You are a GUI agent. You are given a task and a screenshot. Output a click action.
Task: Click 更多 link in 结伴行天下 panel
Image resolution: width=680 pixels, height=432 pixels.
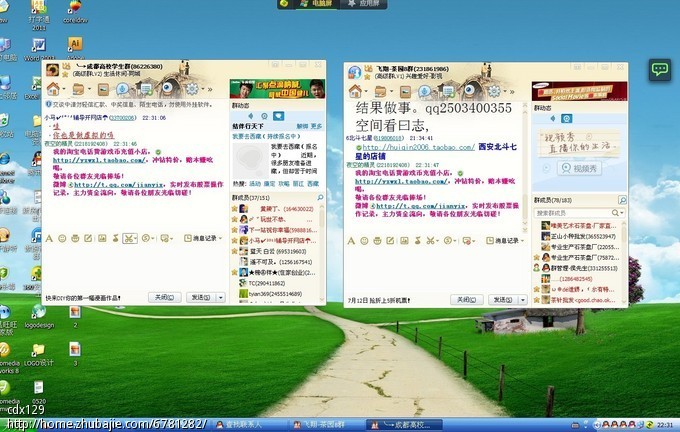click(x=317, y=126)
